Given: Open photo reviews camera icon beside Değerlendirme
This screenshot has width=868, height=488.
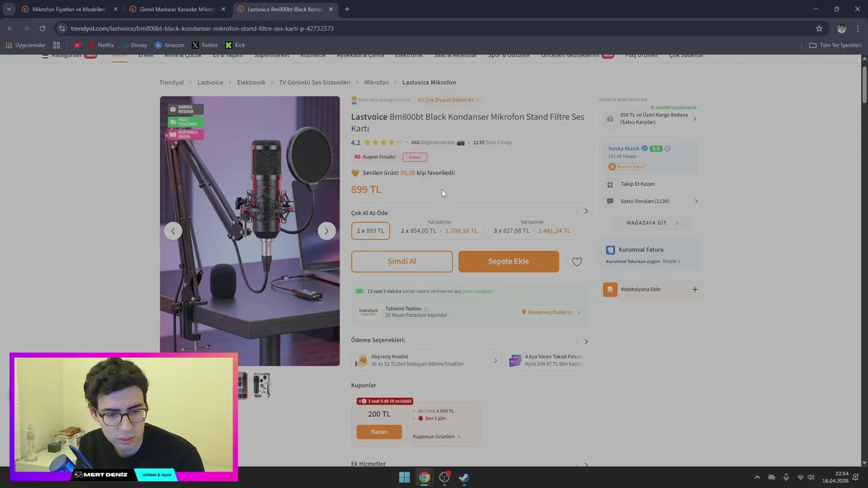Looking at the screenshot, I should tap(461, 143).
